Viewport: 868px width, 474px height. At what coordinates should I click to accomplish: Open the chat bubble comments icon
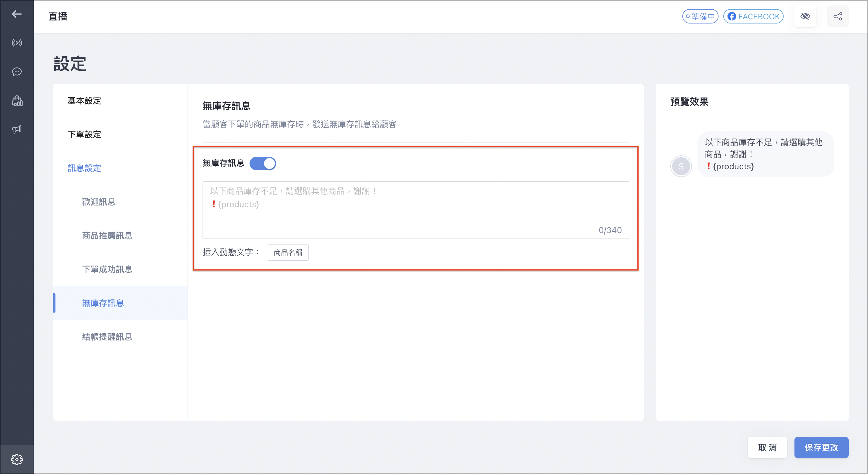(17, 72)
